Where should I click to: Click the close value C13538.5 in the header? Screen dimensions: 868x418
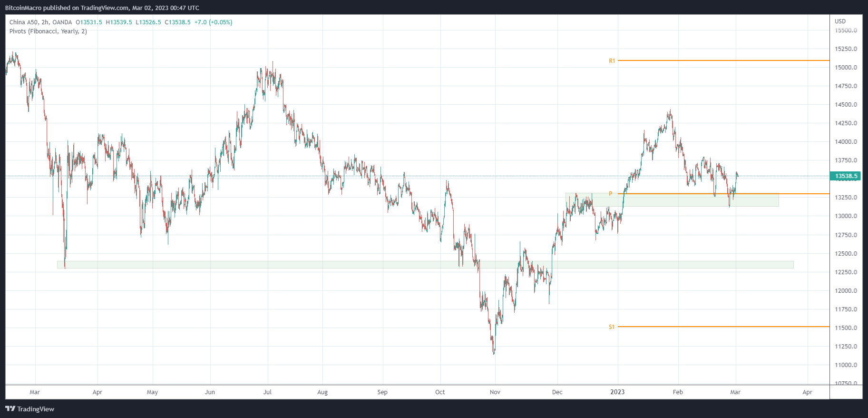tap(178, 22)
